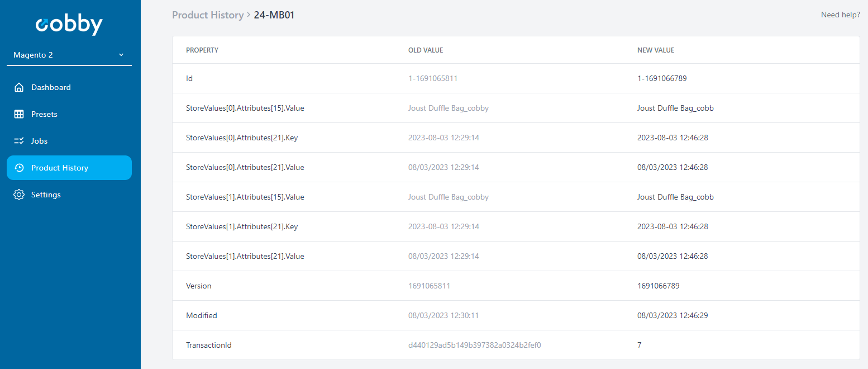The width and height of the screenshot is (868, 369).
Task: Click old TransactionId hash d440129ad5b149b...
Action: (x=475, y=346)
